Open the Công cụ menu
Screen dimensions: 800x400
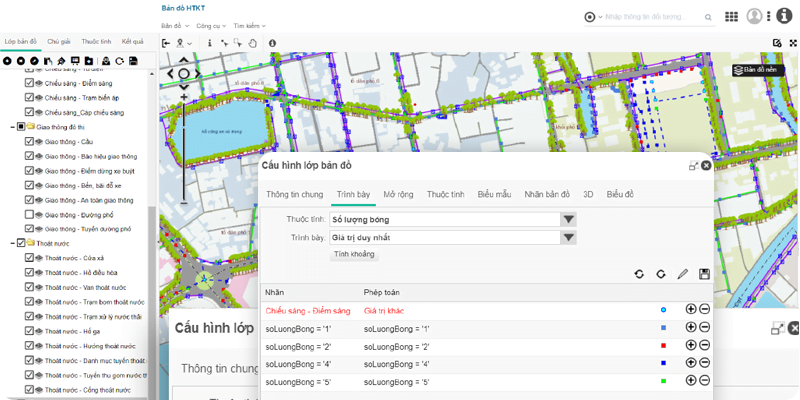tap(211, 24)
